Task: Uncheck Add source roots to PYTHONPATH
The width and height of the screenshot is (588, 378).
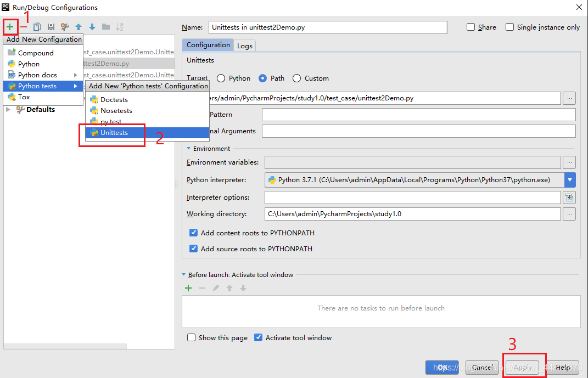Action: [193, 249]
